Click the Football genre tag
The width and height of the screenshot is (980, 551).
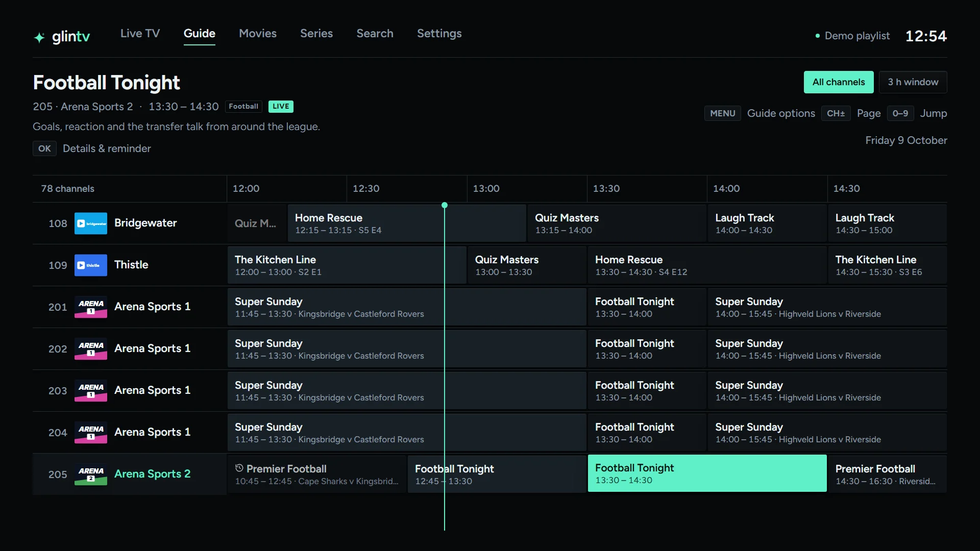click(243, 107)
